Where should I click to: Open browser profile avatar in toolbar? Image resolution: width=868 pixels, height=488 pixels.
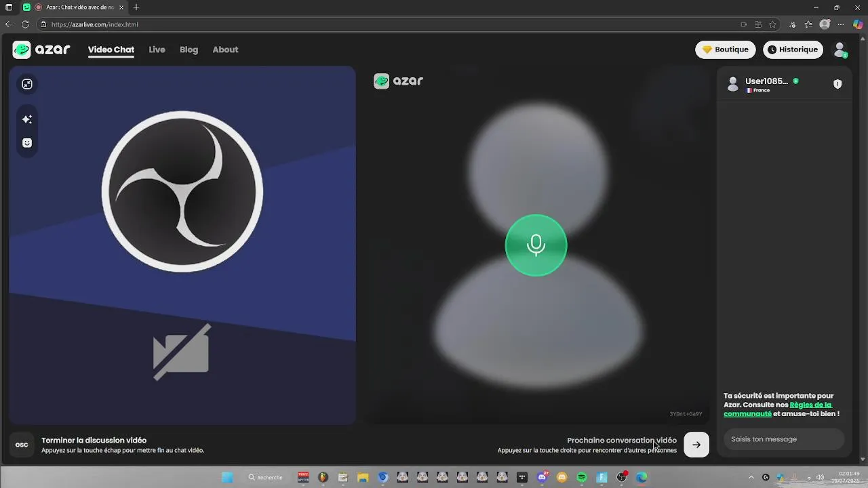coord(825,24)
